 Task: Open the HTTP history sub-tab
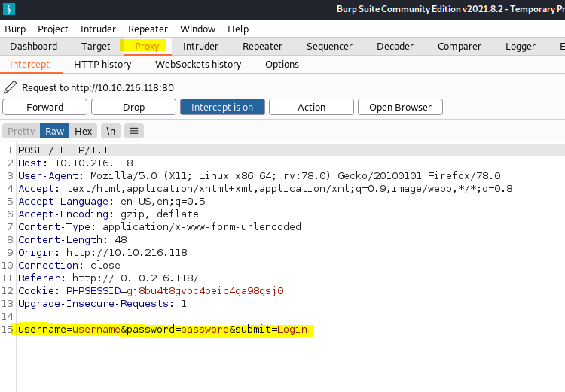tap(102, 64)
